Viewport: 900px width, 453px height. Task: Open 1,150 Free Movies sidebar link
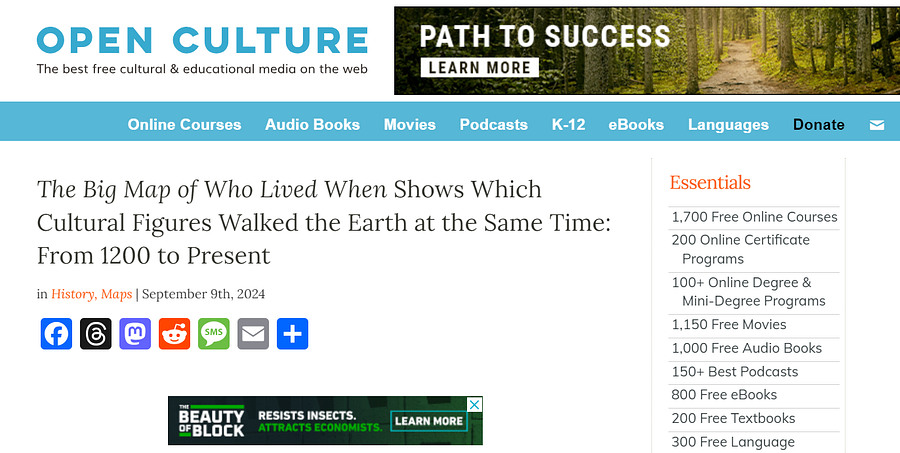[729, 324]
